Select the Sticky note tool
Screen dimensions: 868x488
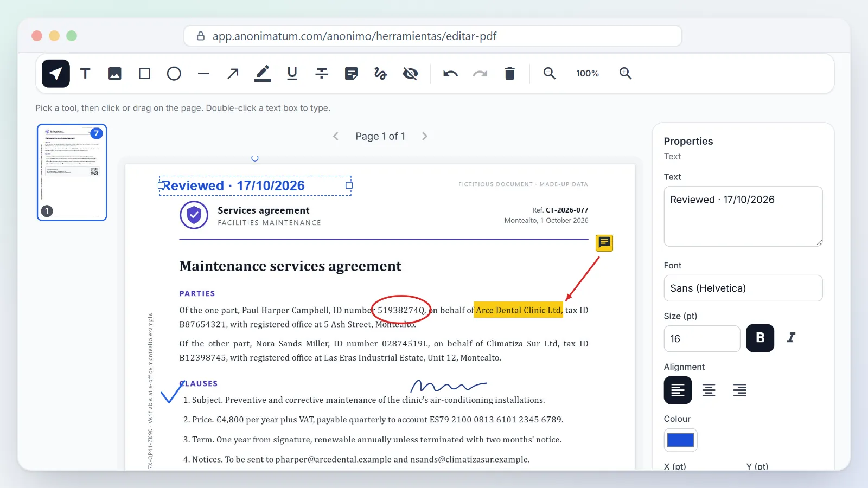click(352, 74)
